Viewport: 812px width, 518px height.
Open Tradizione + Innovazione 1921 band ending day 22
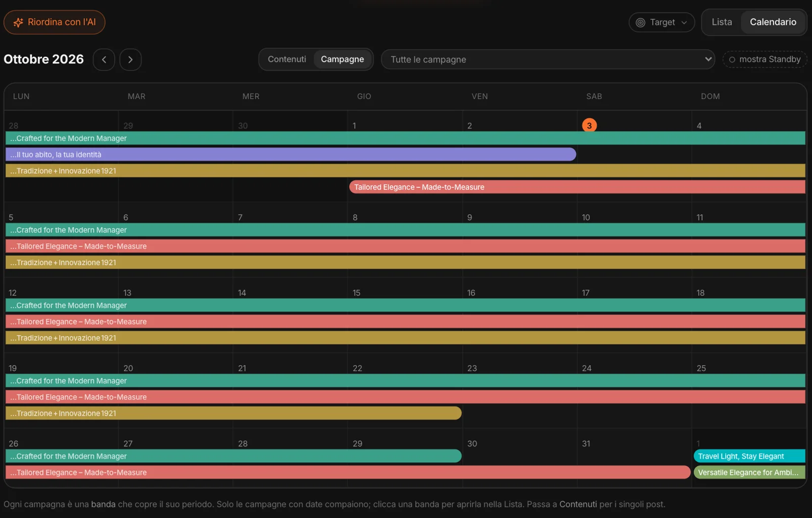(x=233, y=413)
